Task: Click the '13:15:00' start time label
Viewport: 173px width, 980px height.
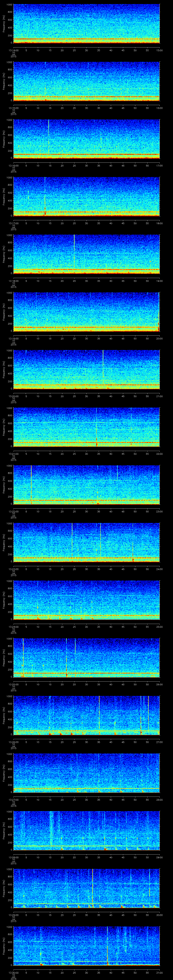Action: 13,108
